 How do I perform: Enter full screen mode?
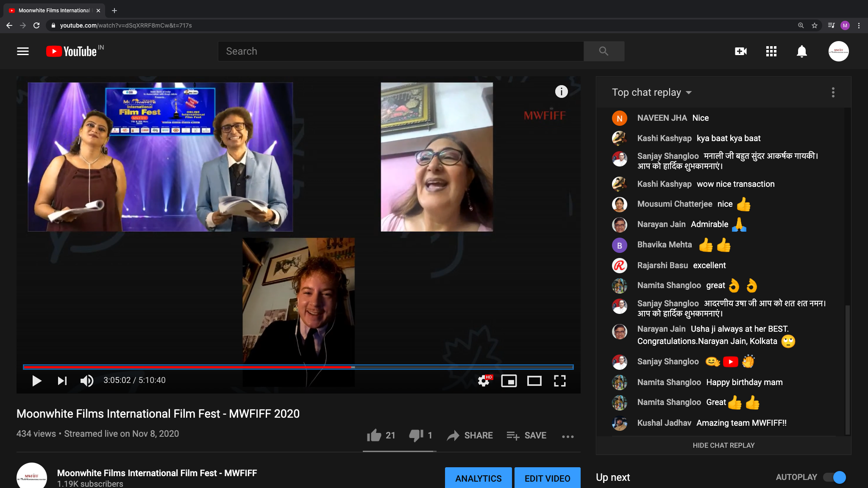click(559, 381)
